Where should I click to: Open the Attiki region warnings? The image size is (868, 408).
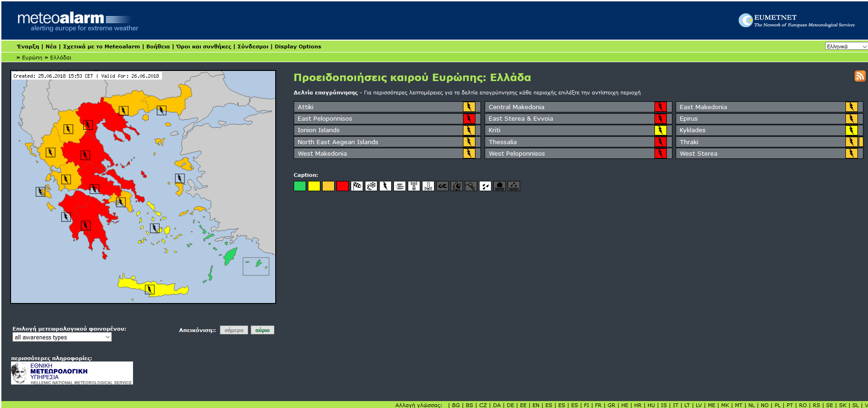tap(387, 107)
